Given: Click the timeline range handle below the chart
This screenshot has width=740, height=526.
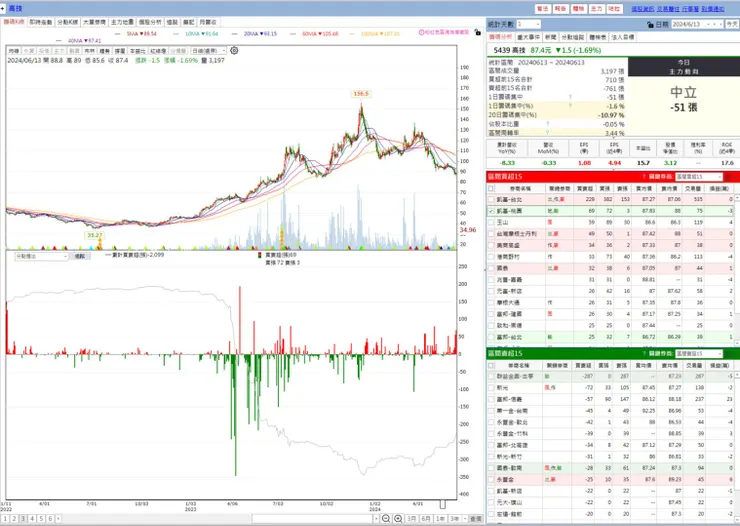Looking at the screenshot, I should point(443,504).
